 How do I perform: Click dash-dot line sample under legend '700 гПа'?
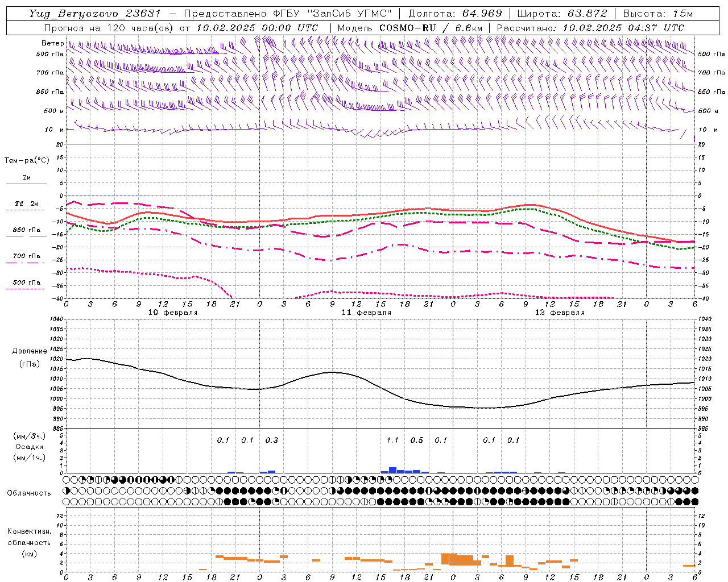point(26,263)
